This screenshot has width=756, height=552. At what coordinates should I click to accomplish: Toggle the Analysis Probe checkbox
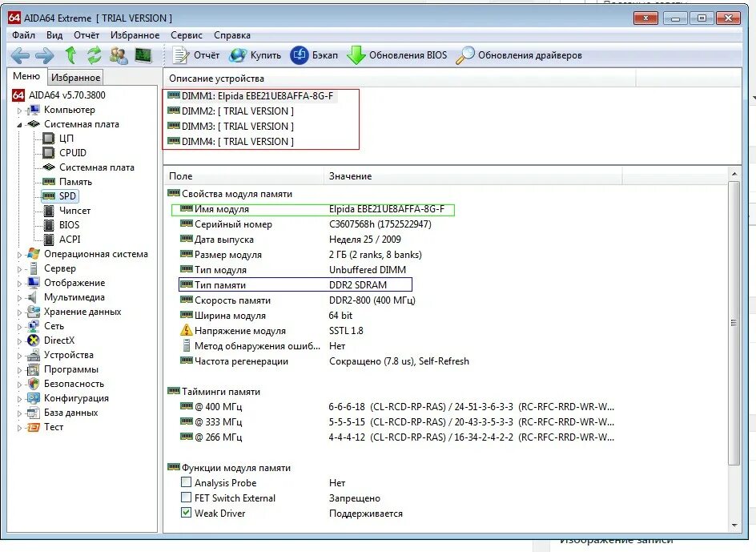[186, 482]
